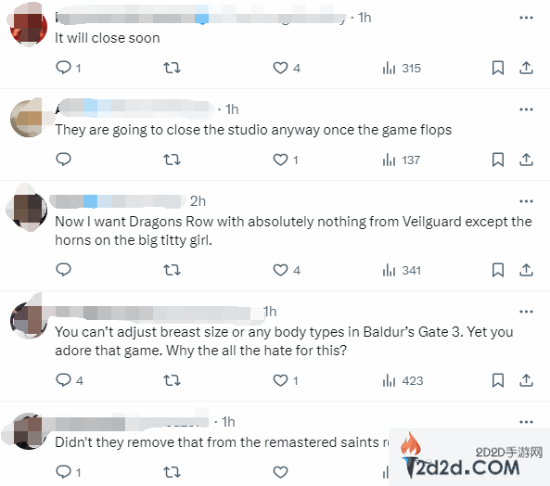Open the avatar of the Dragons Row poster
The height and width of the screenshot is (486, 550).
(x=28, y=210)
